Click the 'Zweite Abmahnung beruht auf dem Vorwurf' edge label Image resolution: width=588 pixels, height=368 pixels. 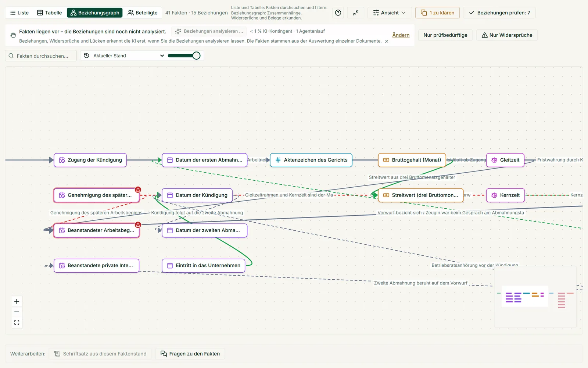point(421,283)
